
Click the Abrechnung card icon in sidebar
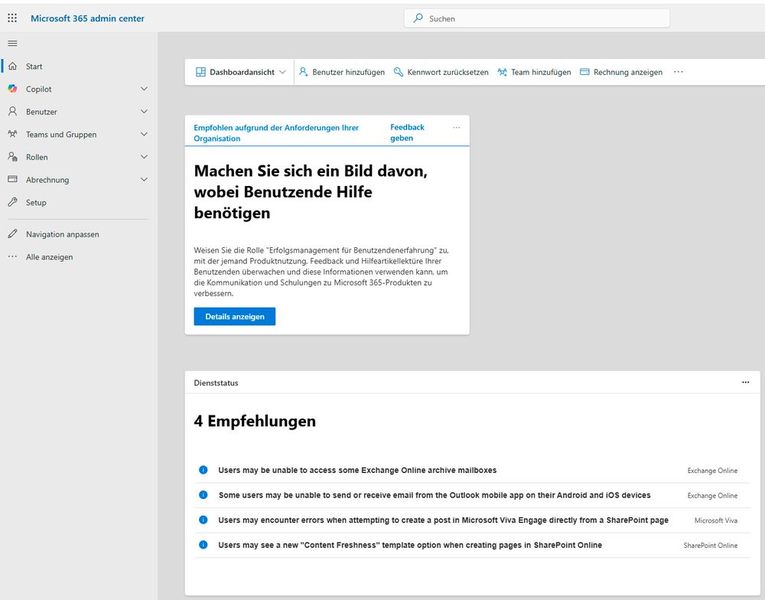(13, 179)
